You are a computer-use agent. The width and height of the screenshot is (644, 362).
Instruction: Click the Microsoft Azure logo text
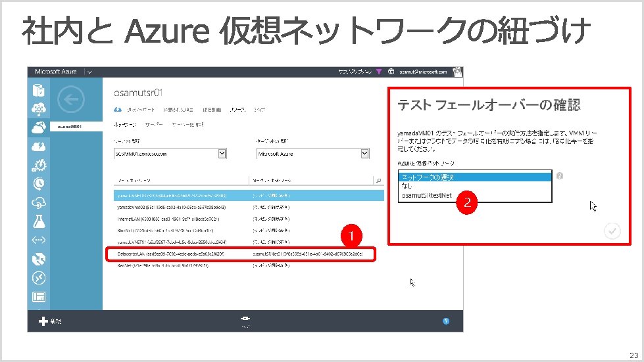click(x=56, y=72)
